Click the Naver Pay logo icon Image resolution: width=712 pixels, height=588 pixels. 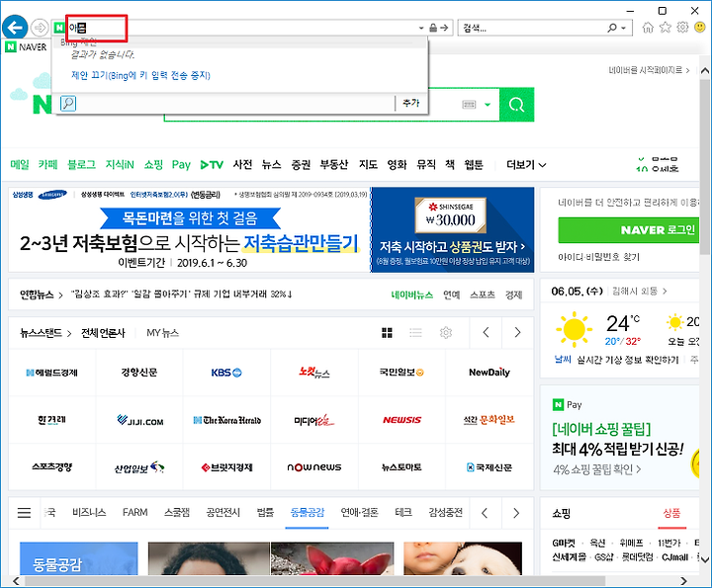click(558, 405)
